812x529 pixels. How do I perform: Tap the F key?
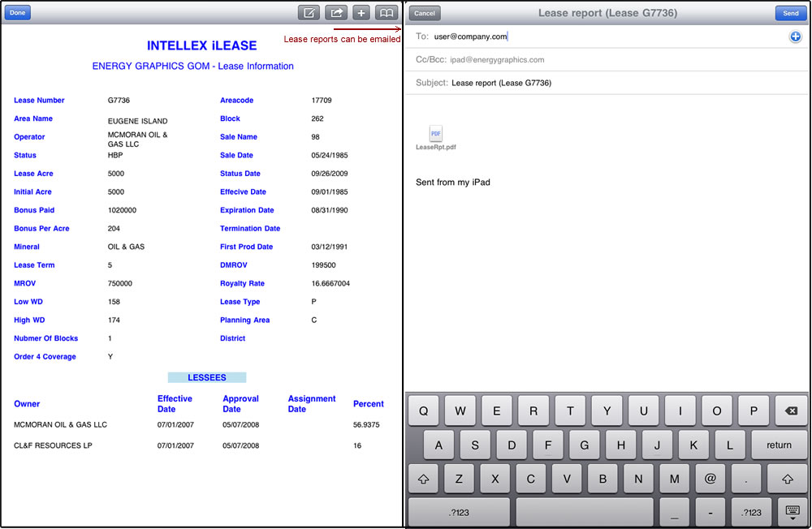548,445
